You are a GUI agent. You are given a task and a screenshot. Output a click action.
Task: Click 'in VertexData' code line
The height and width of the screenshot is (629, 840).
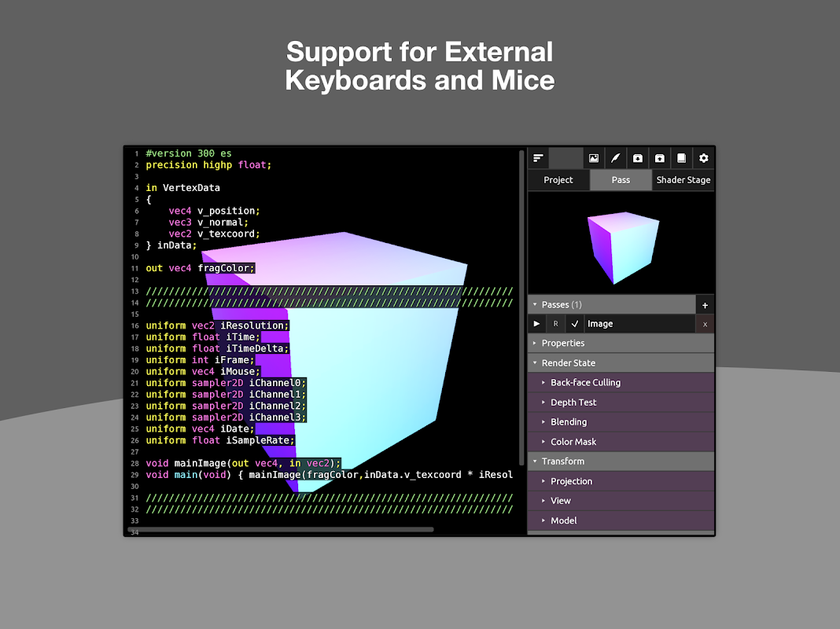(x=182, y=188)
